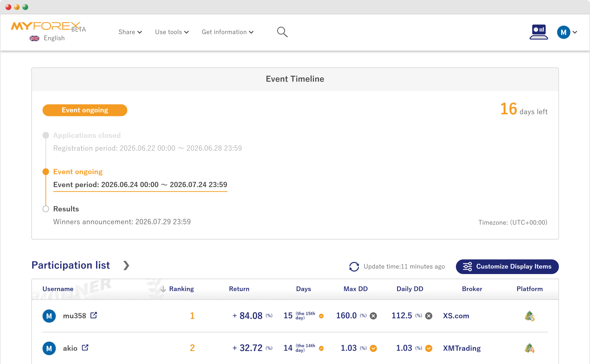
Task: Click the Broker column header
Action: pos(472,289)
